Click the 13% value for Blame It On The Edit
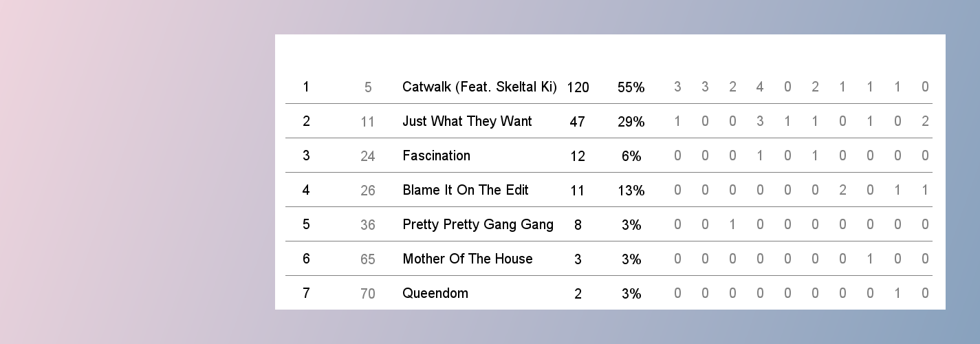This screenshot has width=980, height=344. (631, 191)
